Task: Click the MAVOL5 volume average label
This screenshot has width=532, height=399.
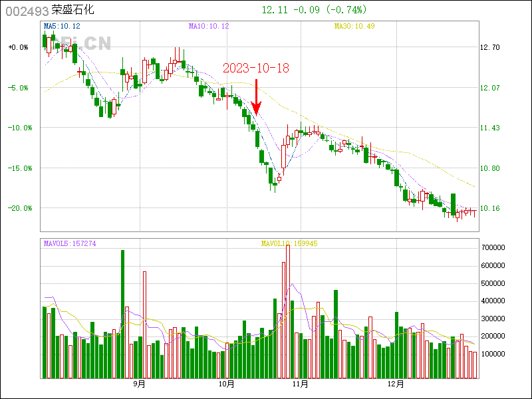Action: (70, 243)
